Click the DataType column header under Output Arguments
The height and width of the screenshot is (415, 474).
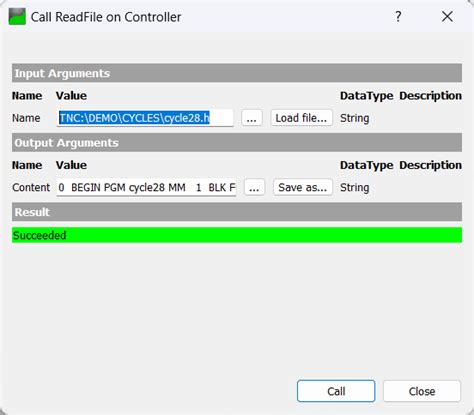[366, 165]
